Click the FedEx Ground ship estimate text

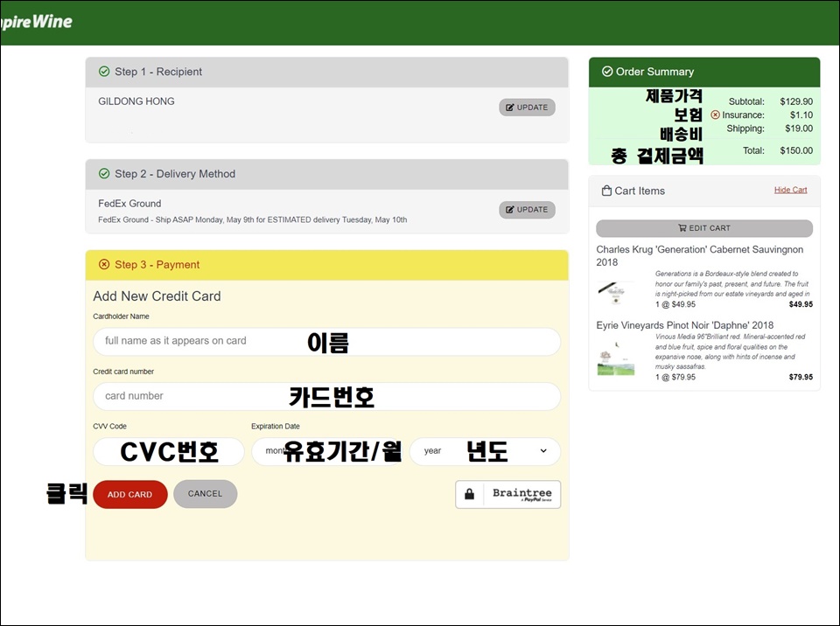tap(252, 219)
